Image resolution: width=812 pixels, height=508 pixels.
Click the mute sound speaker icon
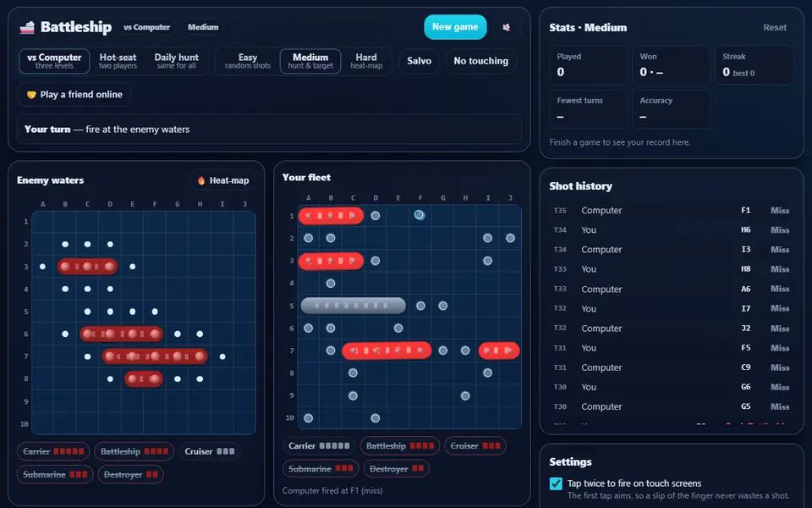(506, 27)
